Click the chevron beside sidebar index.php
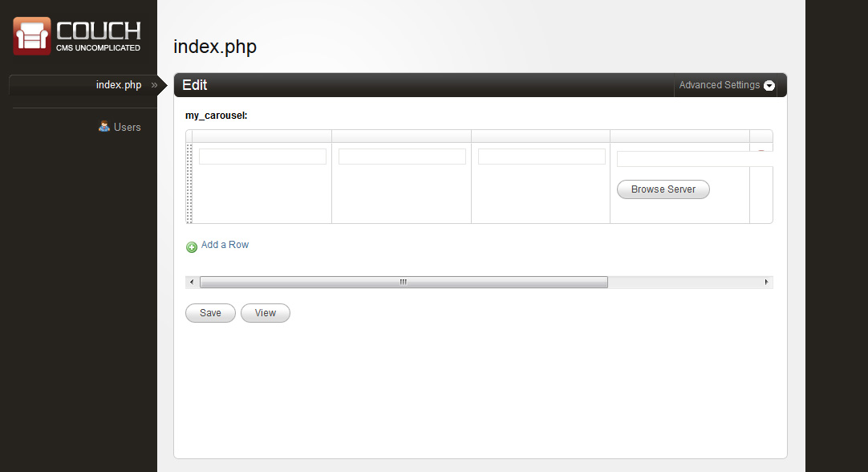 tap(155, 85)
